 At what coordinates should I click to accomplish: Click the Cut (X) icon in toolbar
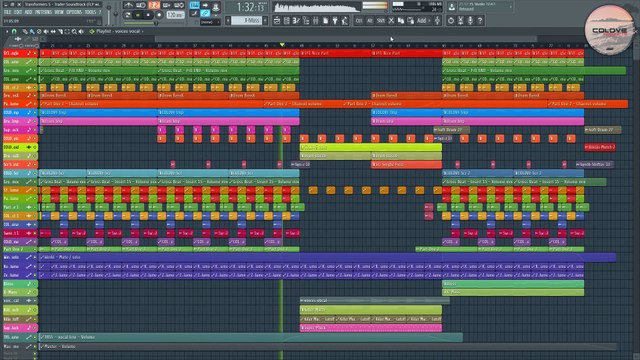pyautogui.click(x=391, y=20)
